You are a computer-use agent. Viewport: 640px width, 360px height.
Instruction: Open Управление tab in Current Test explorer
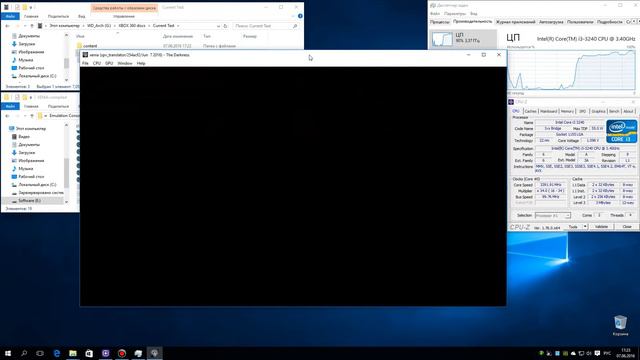(124, 16)
